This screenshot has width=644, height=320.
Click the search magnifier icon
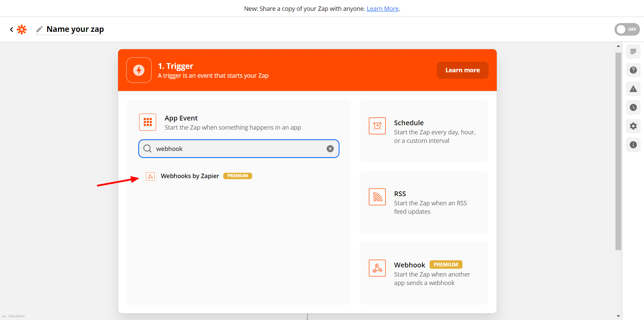(147, 149)
